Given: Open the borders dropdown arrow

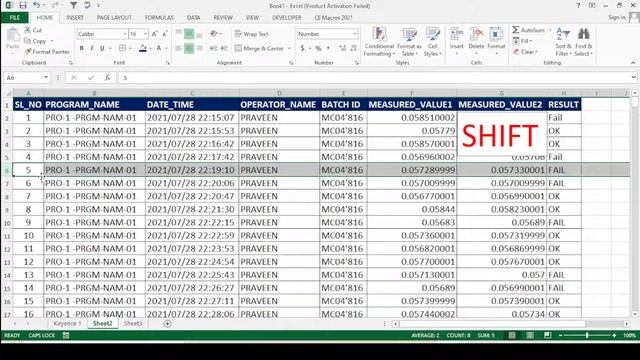Looking at the screenshot, I should (130, 48).
